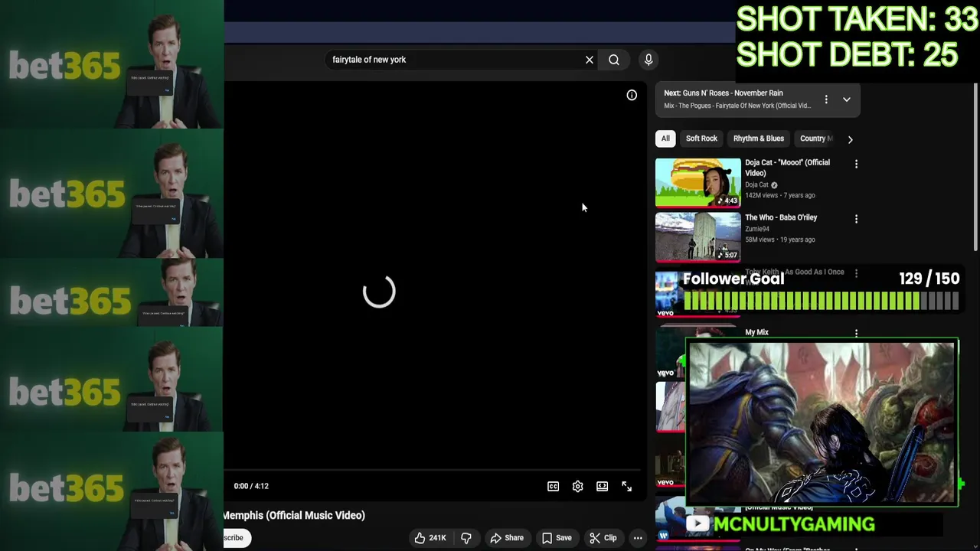Screen dimensions: 980x551
Task: Share the video
Action: pyautogui.click(x=507, y=538)
